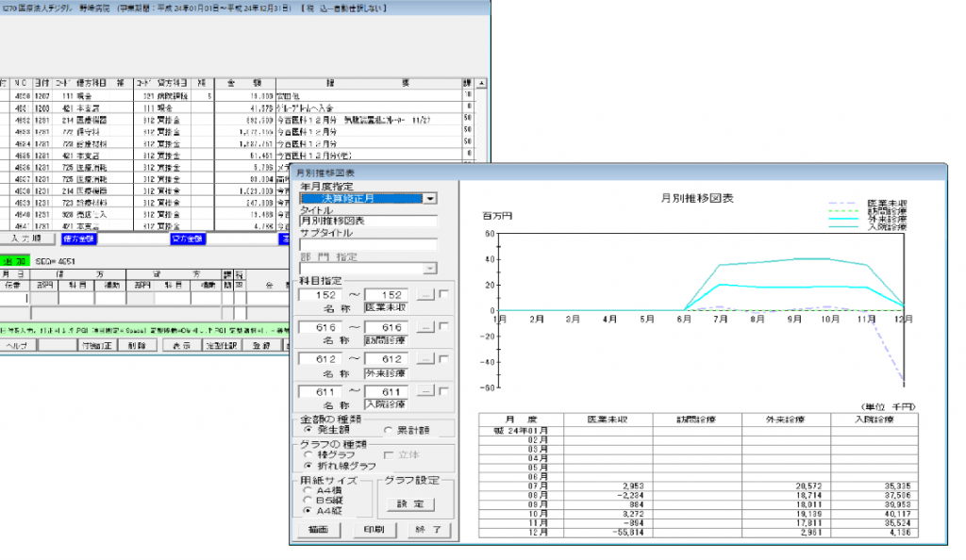Click the 描画 button

[318, 529]
